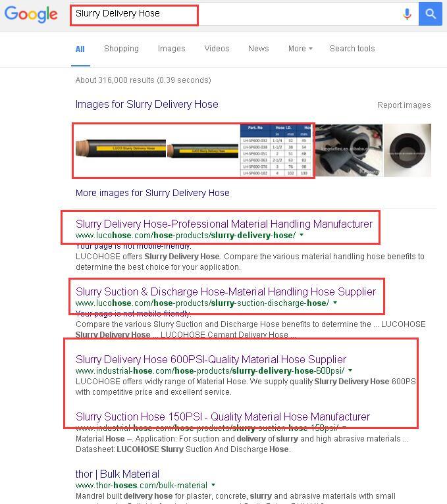Open the second slurry hose image thumbnail
The image size is (447, 504).
point(203,151)
